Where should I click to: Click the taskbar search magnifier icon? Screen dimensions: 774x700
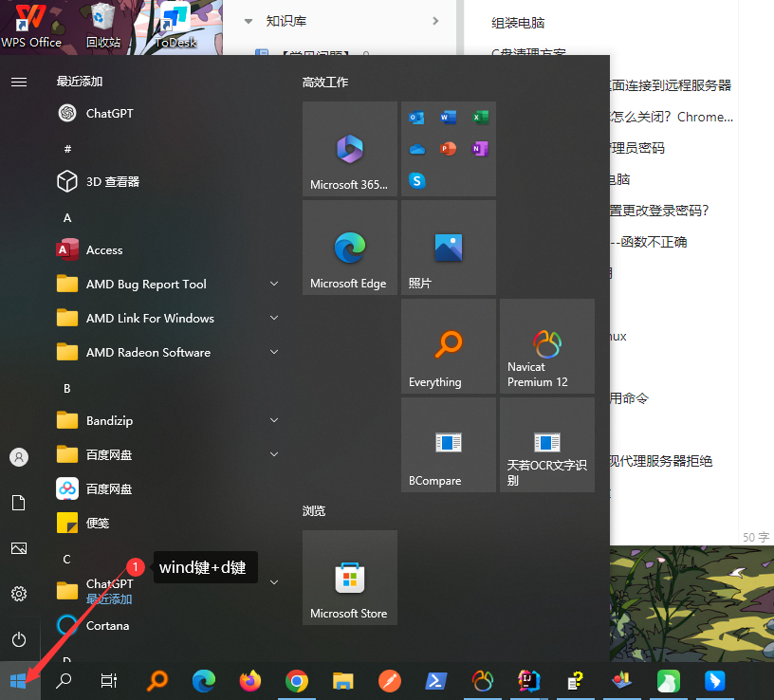click(64, 681)
